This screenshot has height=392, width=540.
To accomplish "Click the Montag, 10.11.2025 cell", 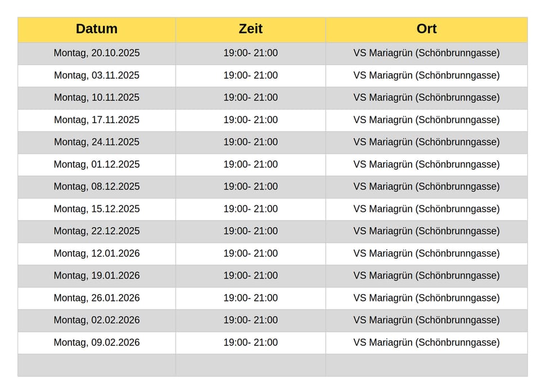I will tap(97, 98).
